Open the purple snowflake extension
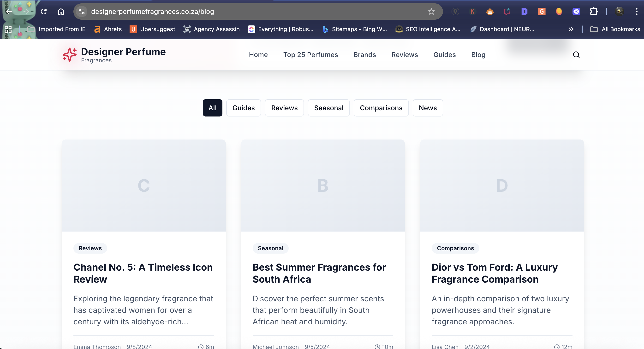This screenshot has width=644, height=349. coord(576,12)
